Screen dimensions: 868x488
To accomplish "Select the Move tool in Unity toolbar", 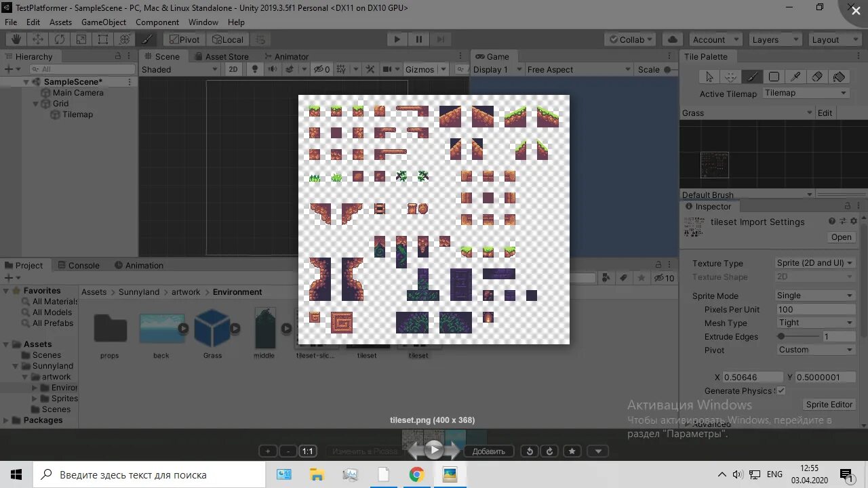I will point(38,39).
